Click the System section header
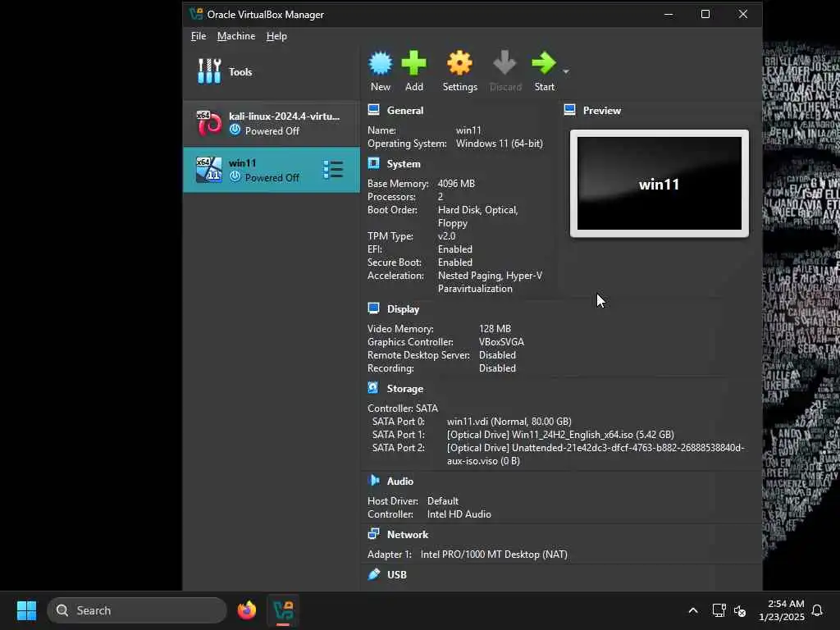Image resolution: width=840 pixels, height=630 pixels. point(404,164)
